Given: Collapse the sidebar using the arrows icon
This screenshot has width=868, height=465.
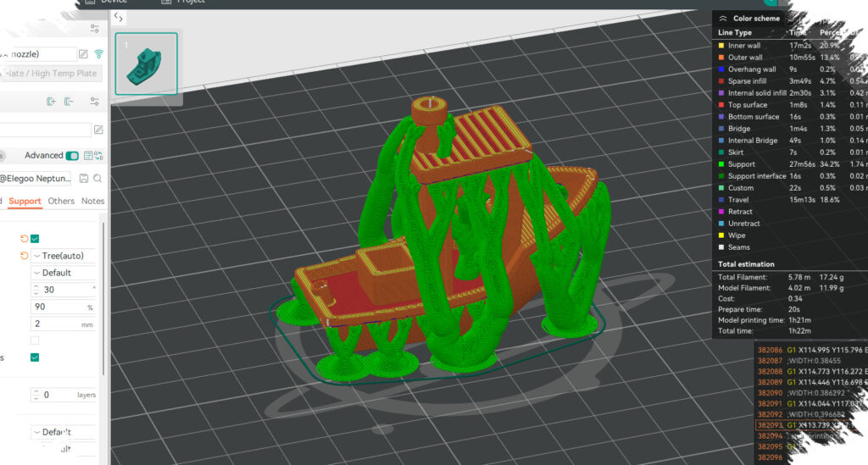Looking at the screenshot, I should (x=118, y=17).
